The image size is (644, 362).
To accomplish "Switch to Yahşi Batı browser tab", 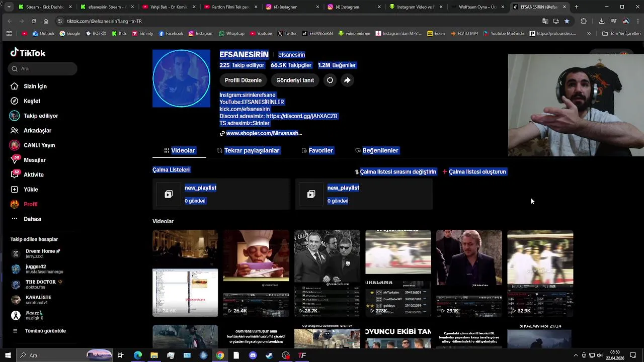I will point(168,7).
